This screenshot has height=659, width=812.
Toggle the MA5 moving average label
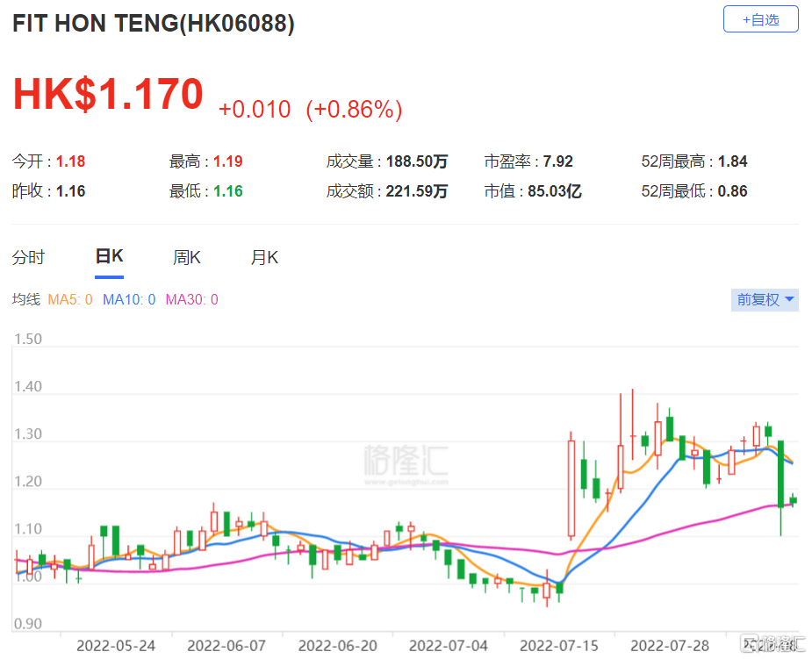[x=70, y=299]
